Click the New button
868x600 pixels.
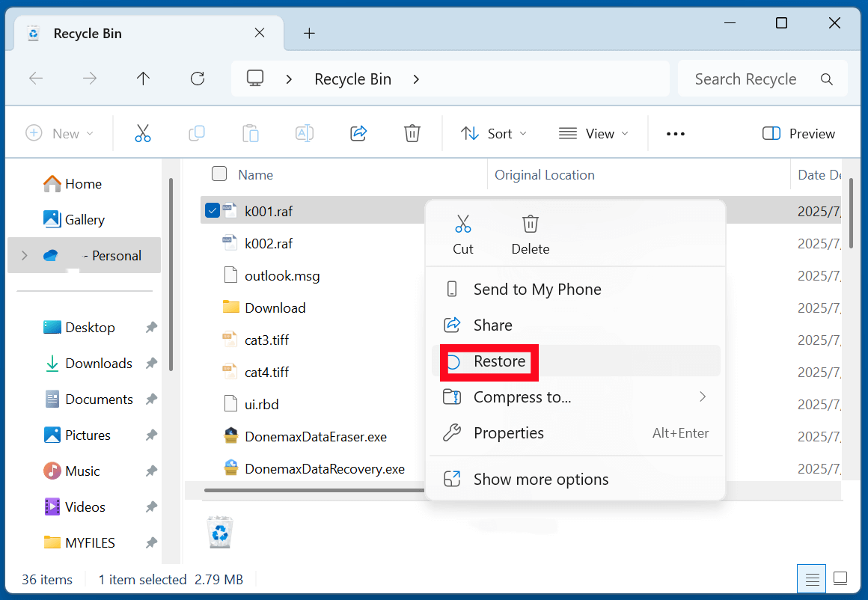coord(61,133)
